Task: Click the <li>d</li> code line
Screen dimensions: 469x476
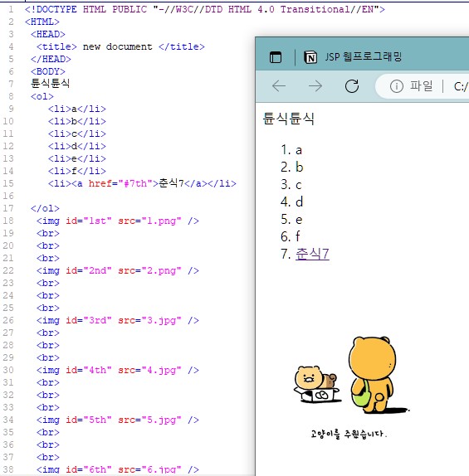Action: click(77, 146)
